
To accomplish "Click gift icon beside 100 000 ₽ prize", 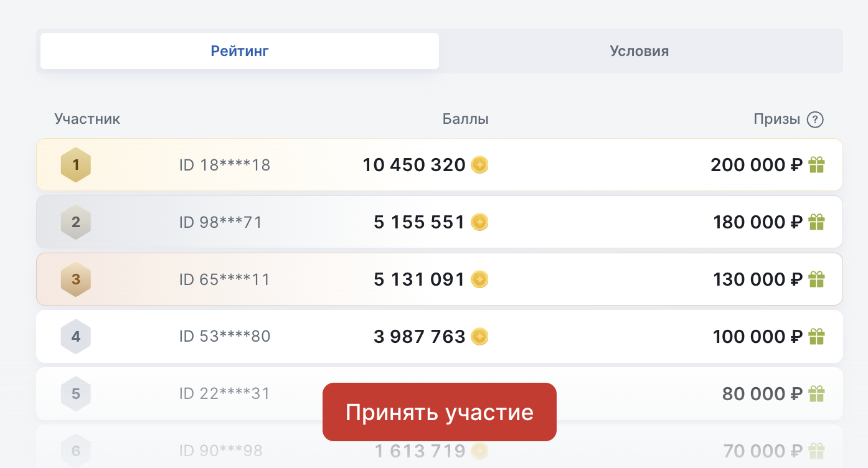I will click(x=816, y=337).
